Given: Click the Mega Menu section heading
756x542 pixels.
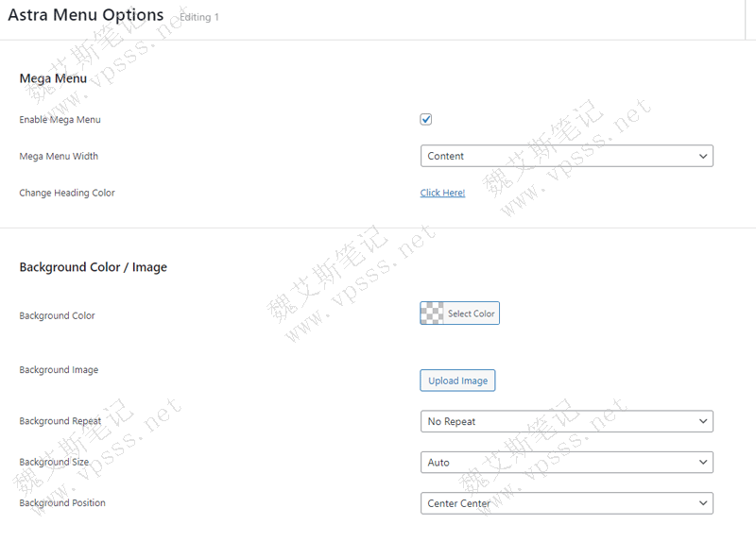Looking at the screenshot, I should [x=53, y=78].
